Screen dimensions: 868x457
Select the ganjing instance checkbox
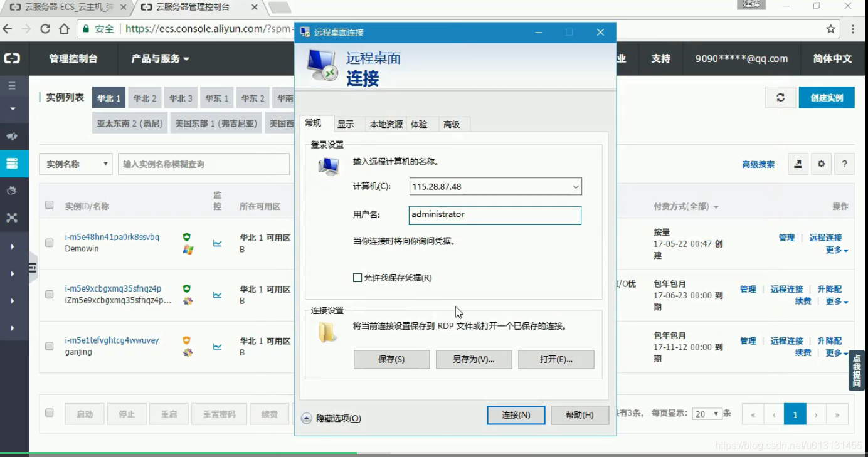coord(50,346)
